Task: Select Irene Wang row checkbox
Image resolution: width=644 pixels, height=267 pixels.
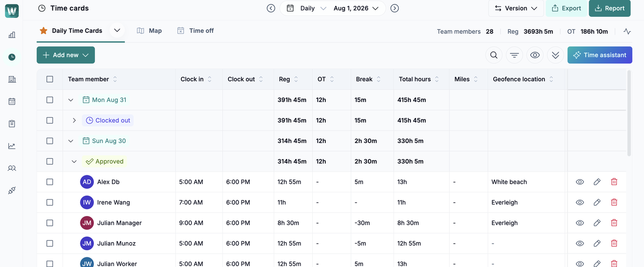Action: [50, 202]
